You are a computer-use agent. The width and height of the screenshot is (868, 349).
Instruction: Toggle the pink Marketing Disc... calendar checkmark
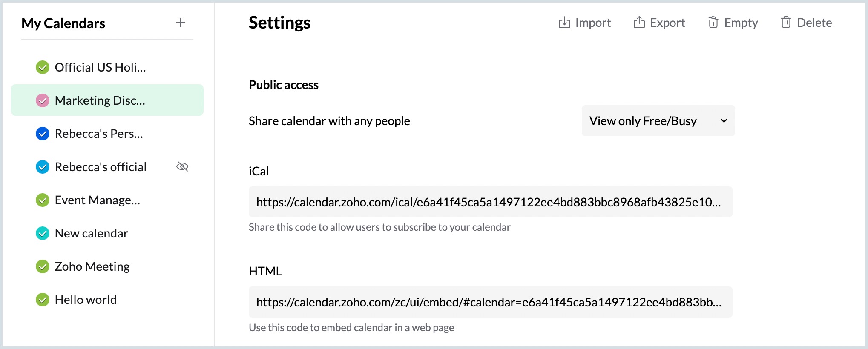[43, 100]
